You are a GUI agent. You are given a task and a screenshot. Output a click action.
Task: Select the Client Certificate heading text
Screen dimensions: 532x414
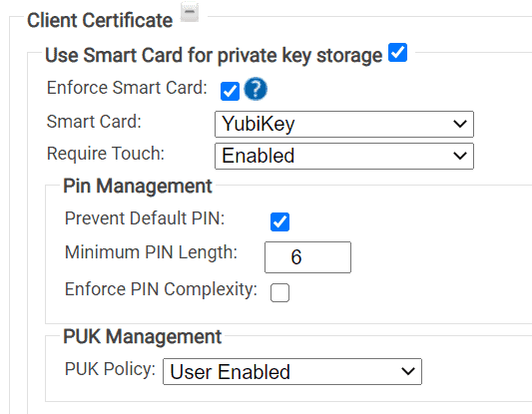100,20
